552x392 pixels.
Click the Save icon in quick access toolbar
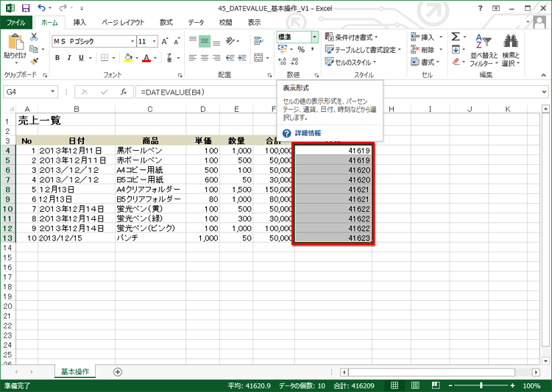click(26, 8)
